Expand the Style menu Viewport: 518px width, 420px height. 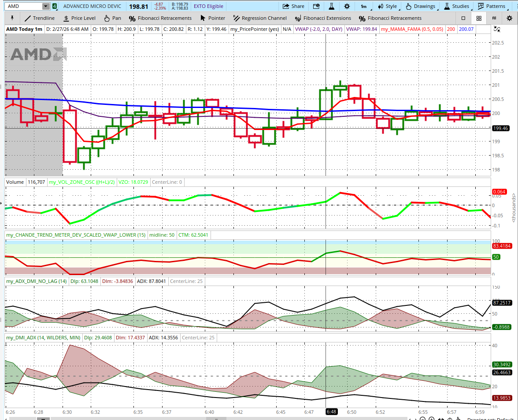387,6
